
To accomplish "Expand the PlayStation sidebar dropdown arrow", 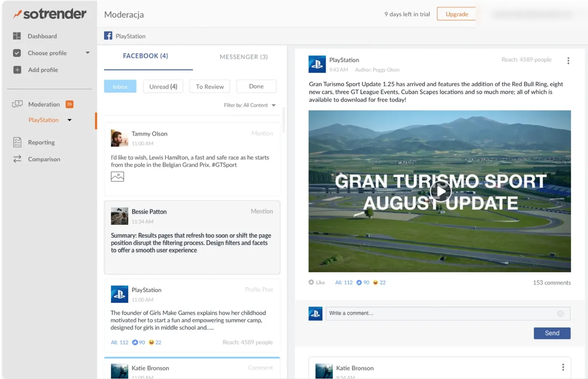I will (x=69, y=120).
